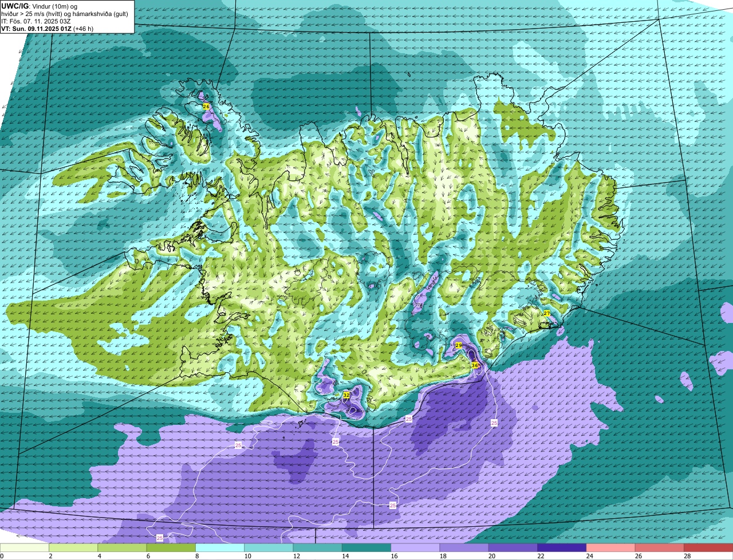Select the 10–12 m/s light teal swatch
The height and width of the screenshot is (560, 733).
pos(269,548)
